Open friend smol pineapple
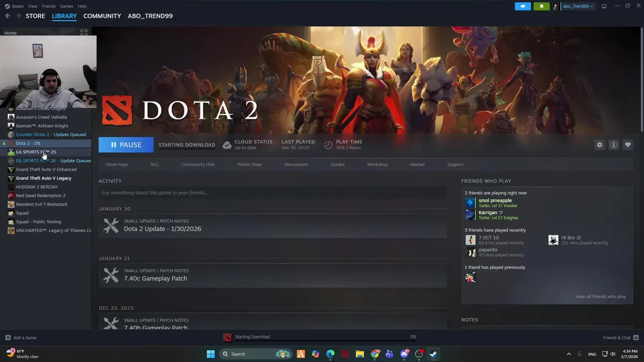This screenshot has width=644, height=362. pyautogui.click(x=495, y=201)
